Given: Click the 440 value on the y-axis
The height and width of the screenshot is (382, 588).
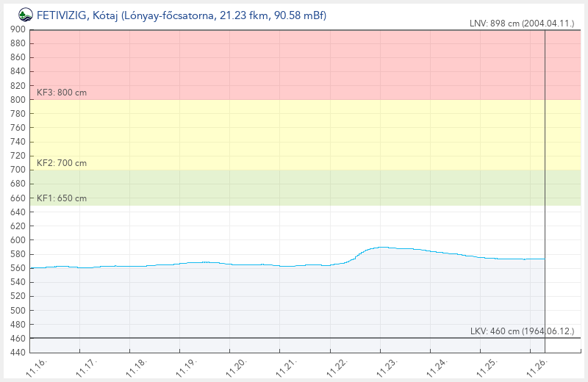Looking at the screenshot, I should [x=18, y=353].
